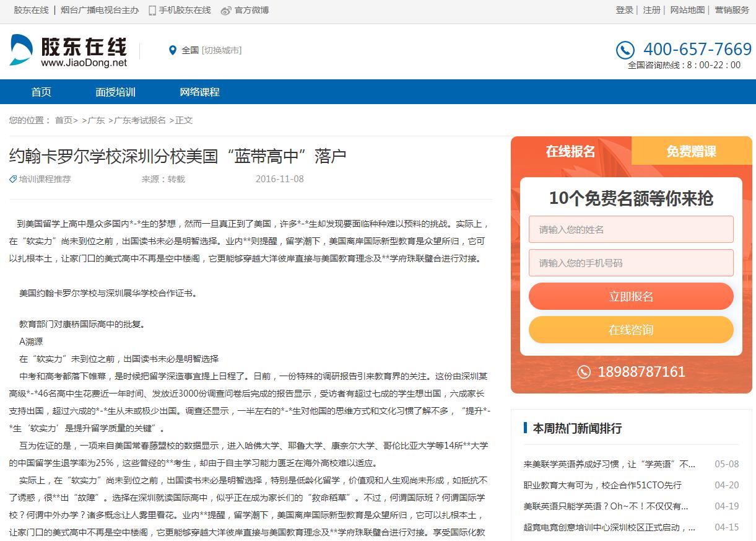The image size is (756, 541).
Task: Click breadcrumb link 广东考试报名
Action: 140,120
